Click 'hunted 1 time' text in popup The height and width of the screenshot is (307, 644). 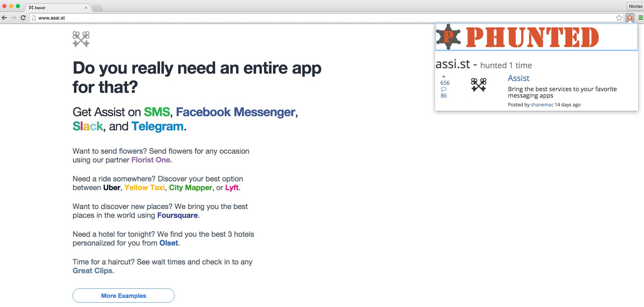(x=506, y=65)
